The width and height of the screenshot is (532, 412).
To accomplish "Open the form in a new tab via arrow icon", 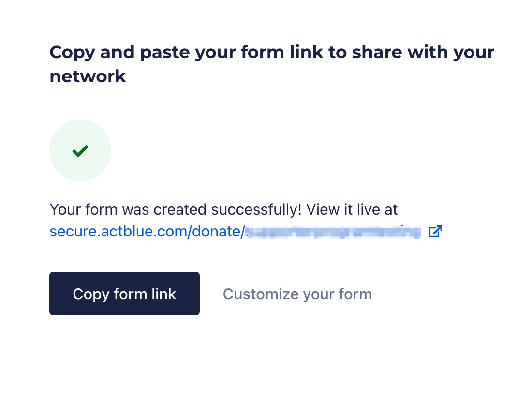I will (x=435, y=232).
